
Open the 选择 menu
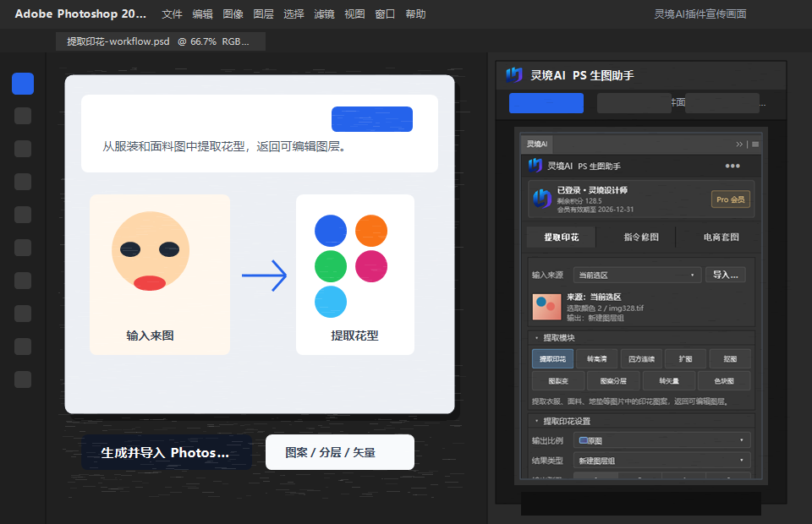(294, 14)
